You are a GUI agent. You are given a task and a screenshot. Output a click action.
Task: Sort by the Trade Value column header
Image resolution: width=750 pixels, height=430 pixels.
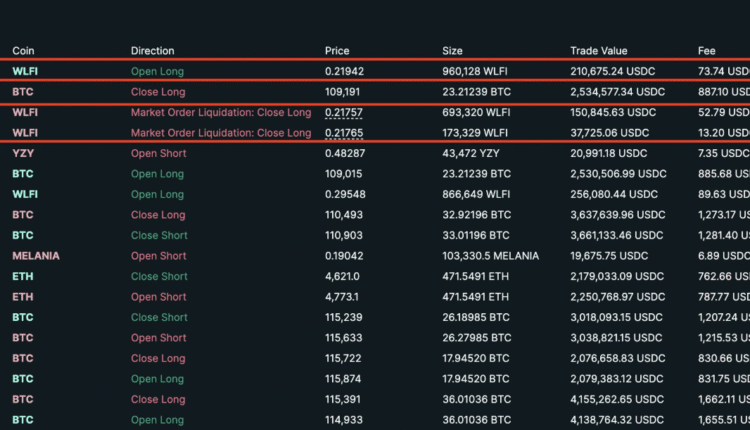pos(597,50)
